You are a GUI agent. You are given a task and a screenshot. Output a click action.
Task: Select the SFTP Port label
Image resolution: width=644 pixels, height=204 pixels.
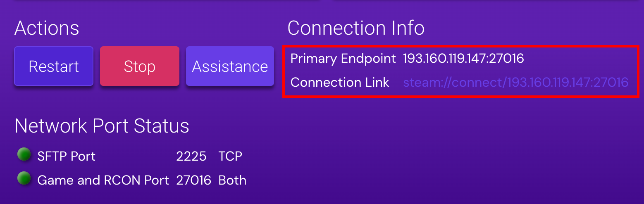[66, 156]
